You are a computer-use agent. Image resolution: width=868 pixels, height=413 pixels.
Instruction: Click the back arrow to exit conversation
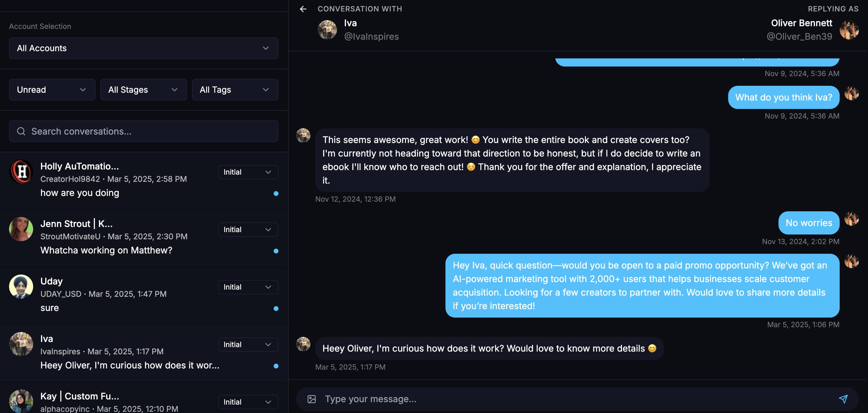tap(303, 9)
